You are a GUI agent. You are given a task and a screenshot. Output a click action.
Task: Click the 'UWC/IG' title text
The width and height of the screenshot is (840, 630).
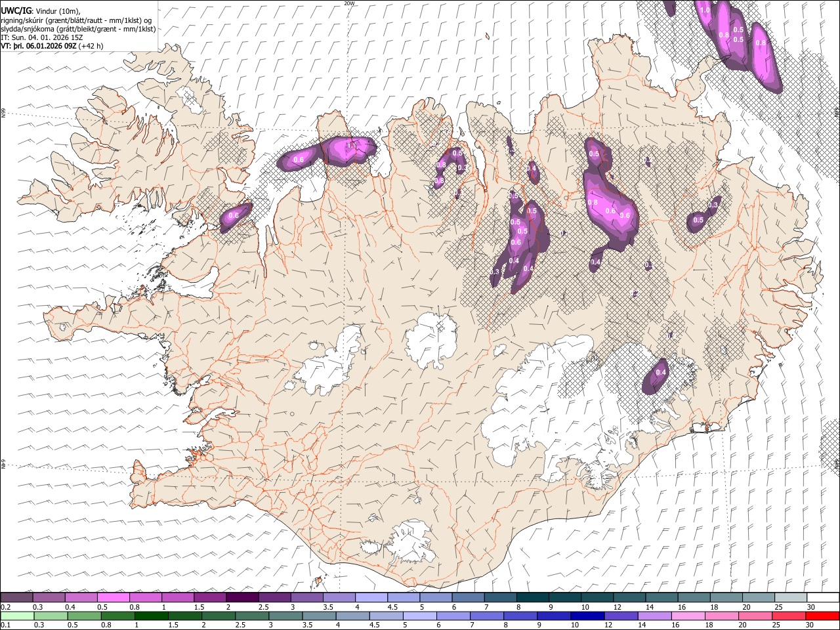click(x=16, y=11)
